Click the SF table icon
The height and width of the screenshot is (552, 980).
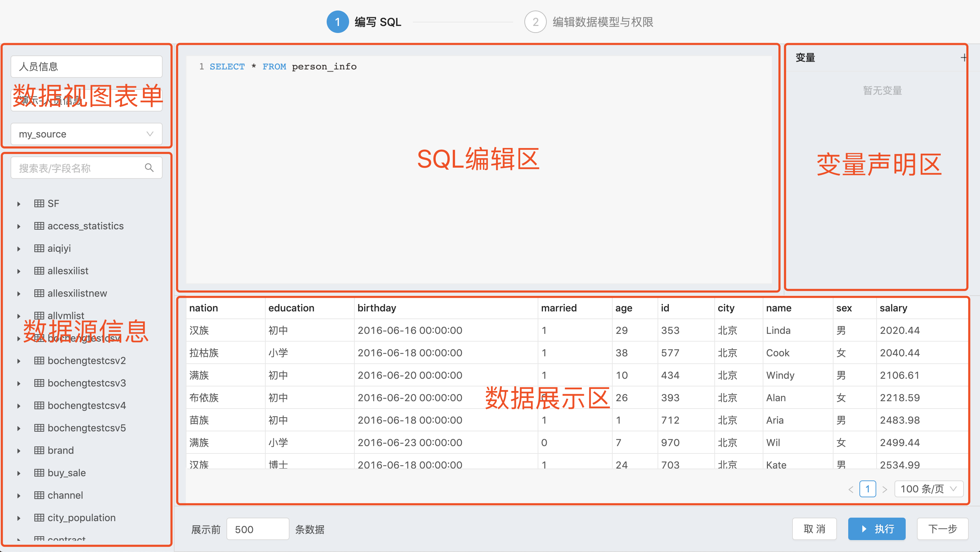39,203
